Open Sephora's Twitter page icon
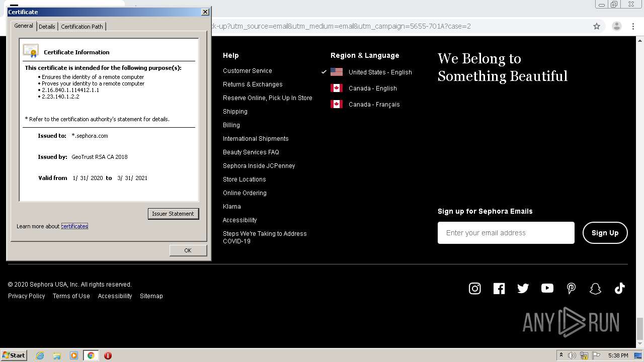Screen dimensions: 644x362 (523, 288)
